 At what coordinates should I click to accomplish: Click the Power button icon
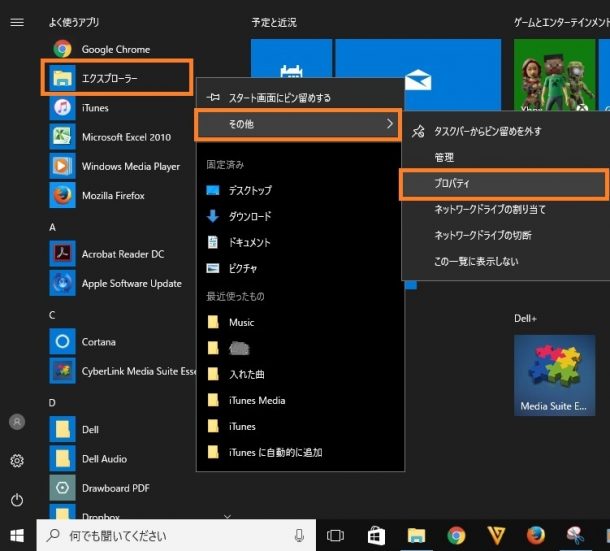click(x=17, y=500)
